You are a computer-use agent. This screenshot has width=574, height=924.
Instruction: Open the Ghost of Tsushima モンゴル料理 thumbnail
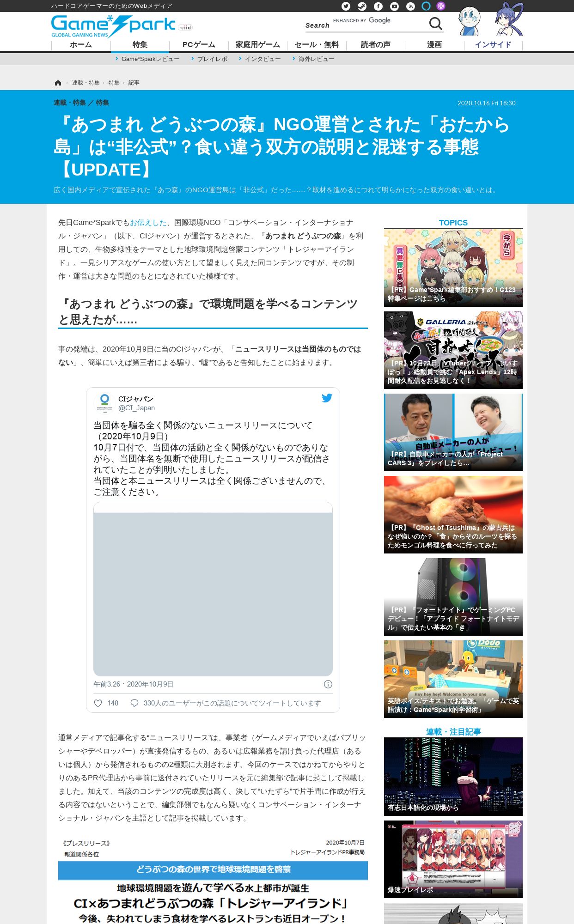pos(453,515)
